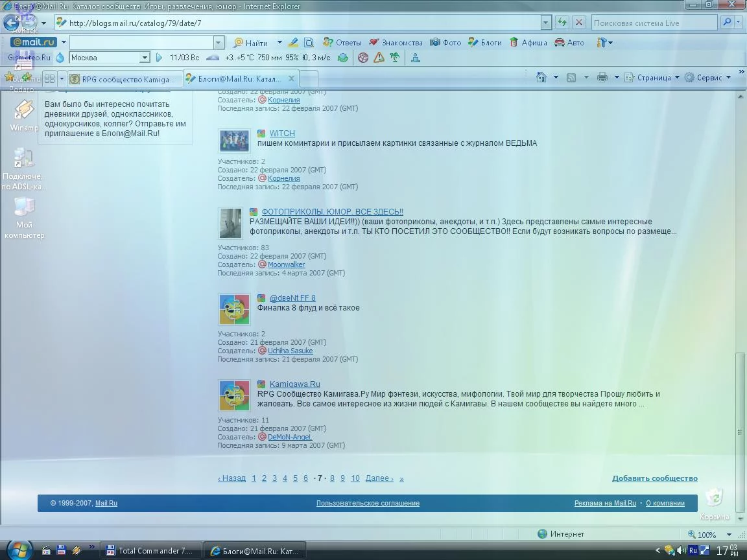Viewport: 747px width, 560px height.
Task: Expand the address bar dropdown
Action: click(546, 23)
